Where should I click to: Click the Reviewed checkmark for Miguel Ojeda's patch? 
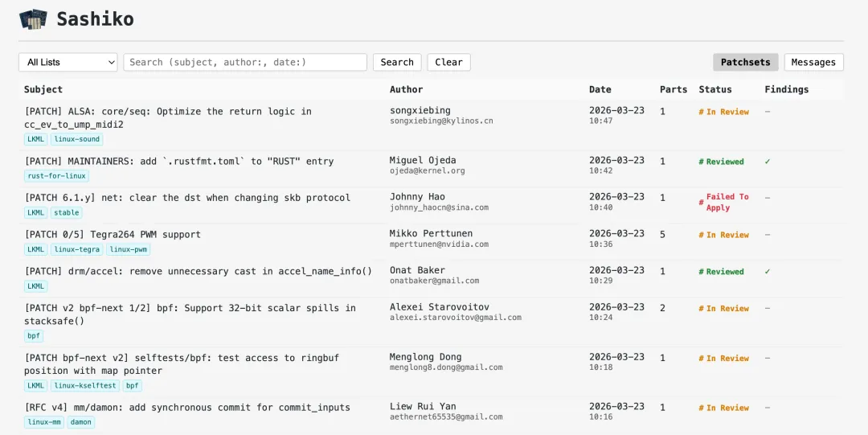[768, 162]
